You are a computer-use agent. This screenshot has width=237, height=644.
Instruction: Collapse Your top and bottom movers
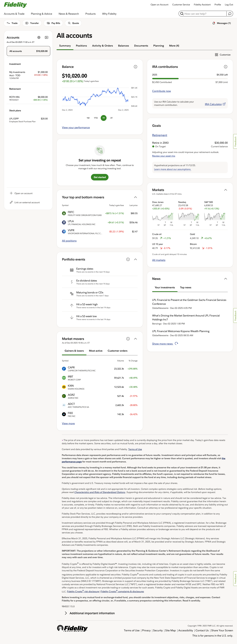pos(135,197)
